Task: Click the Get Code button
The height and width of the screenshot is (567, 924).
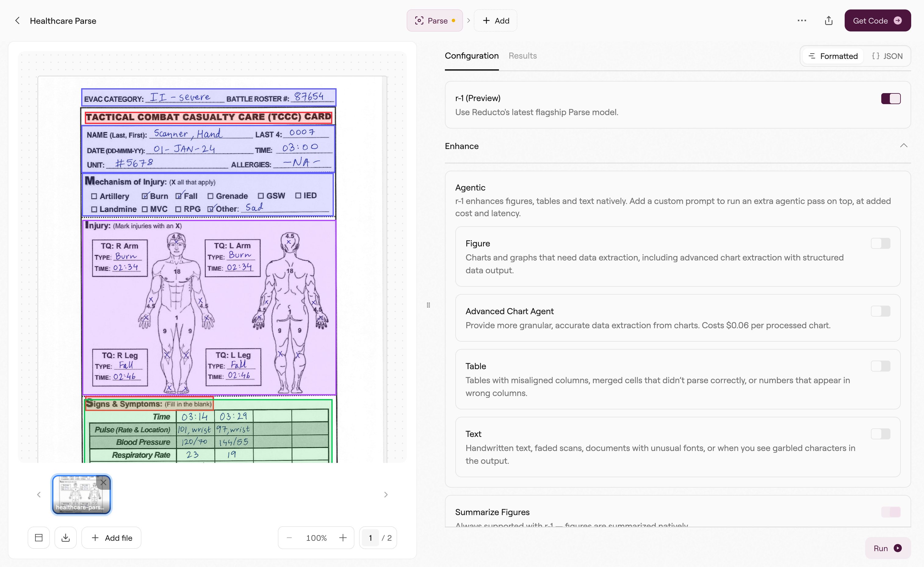Action: 878,21
